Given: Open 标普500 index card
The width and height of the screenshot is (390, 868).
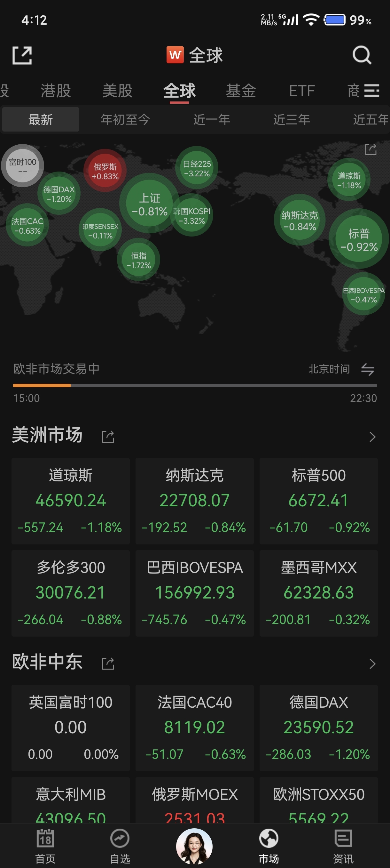Looking at the screenshot, I should [x=319, y=501].
